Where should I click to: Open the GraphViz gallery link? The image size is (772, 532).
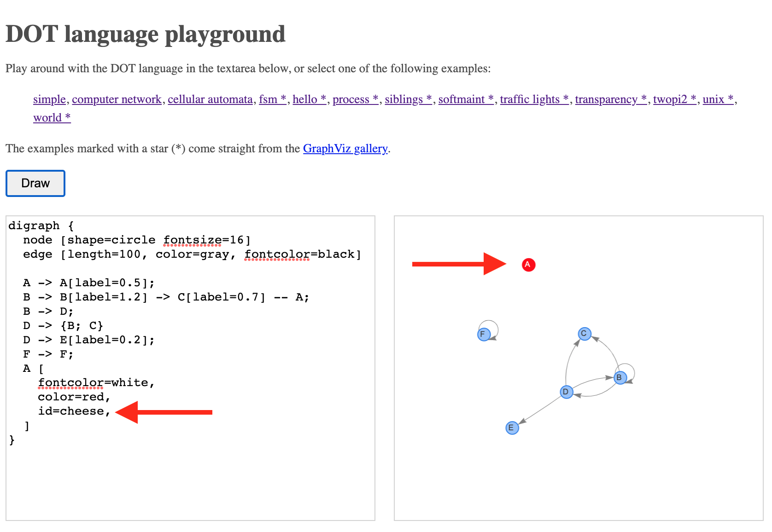pyautogui.click(x=345, y=148)
